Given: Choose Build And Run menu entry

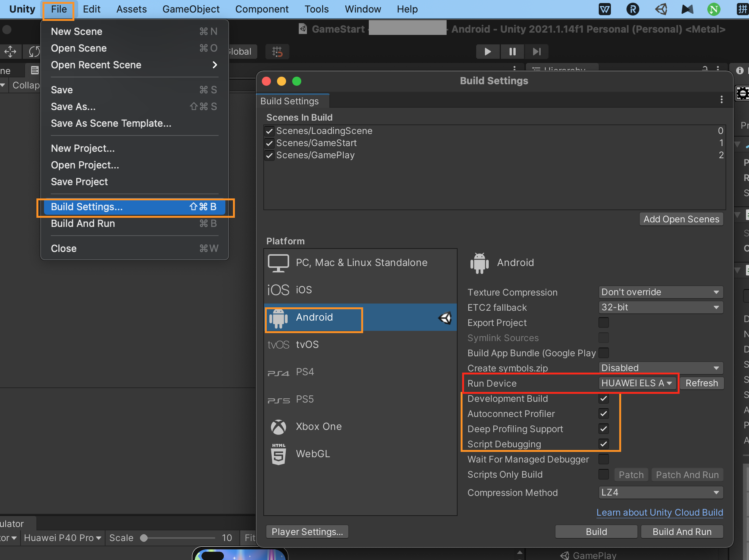Looking at the screenshot, I should pos(83,223).
